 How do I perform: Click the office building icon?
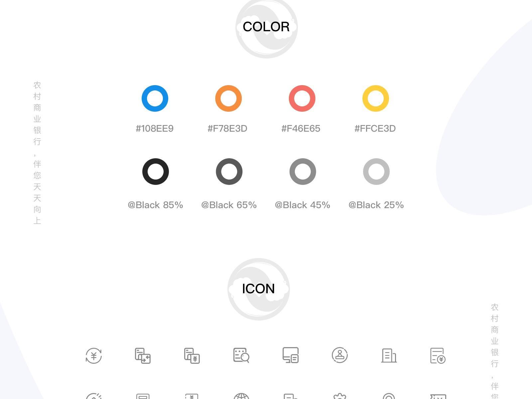click(389, 355)
